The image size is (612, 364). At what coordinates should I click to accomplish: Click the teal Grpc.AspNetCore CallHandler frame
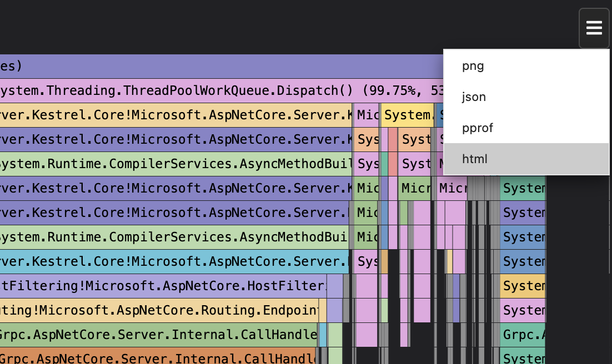[x=155, y=335]
